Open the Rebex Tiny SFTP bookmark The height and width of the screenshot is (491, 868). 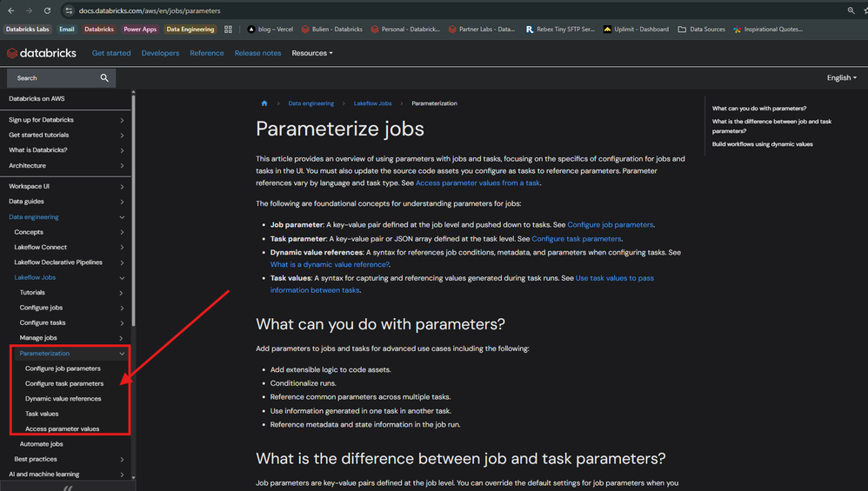(560, 29)
